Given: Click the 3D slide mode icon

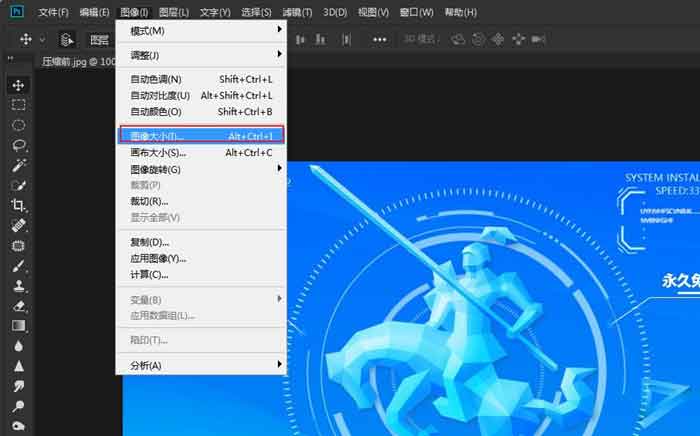Looking at the screenshot, I should coord(518,40).
